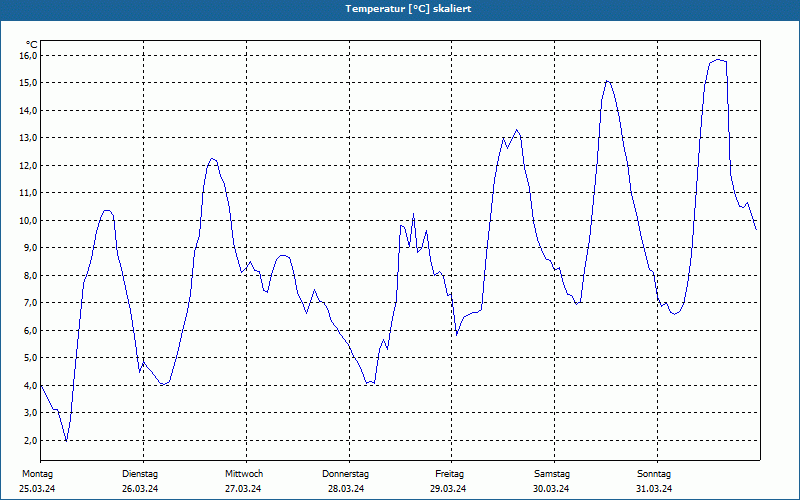800x500 pixels.
Task: Click the date 25.03.24
Action: coord(37,489)
